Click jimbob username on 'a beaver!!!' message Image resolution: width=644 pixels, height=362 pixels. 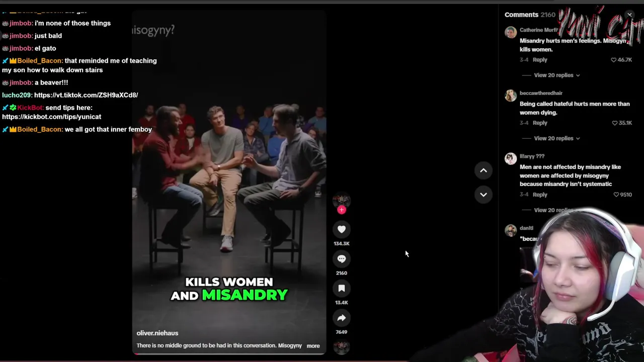point(21,82)
